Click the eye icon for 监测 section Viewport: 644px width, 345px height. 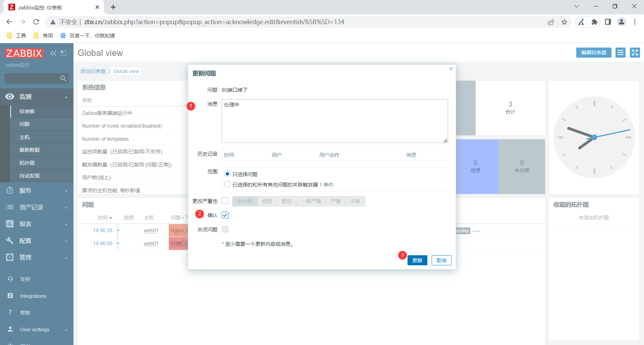(10, 96)
